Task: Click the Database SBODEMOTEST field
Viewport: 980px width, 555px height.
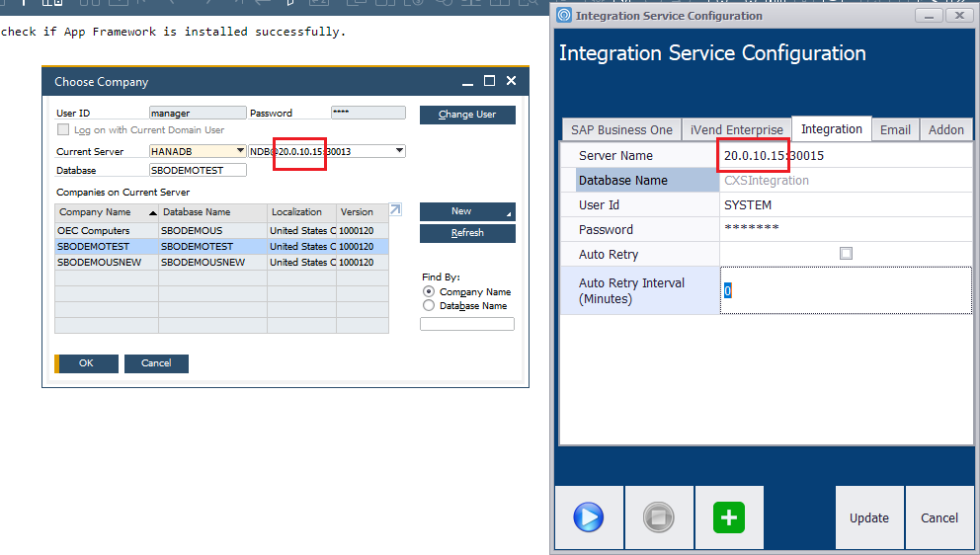Action: click(198, 170)
